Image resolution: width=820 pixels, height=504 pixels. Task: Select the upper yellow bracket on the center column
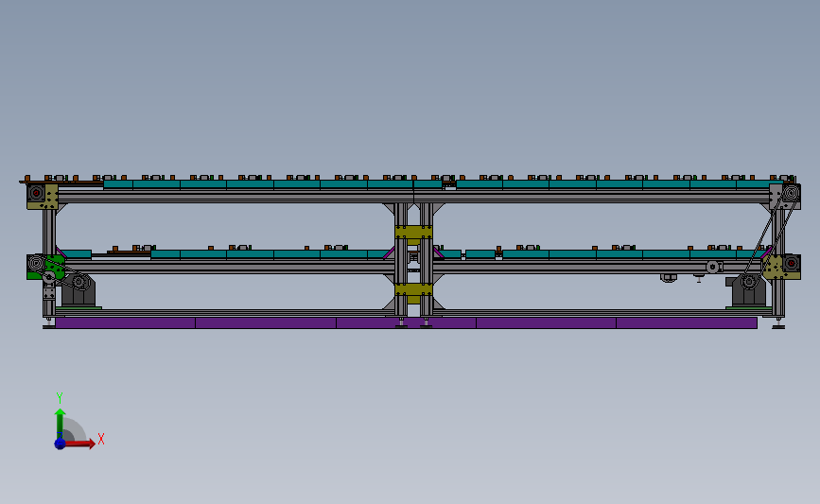tap(413, 232)
